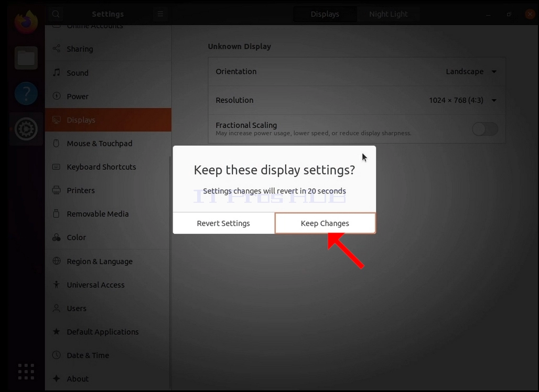The width and height of the screenshot is (539, 392).
Task: Go to Color settings
Action: pos(108,237)
